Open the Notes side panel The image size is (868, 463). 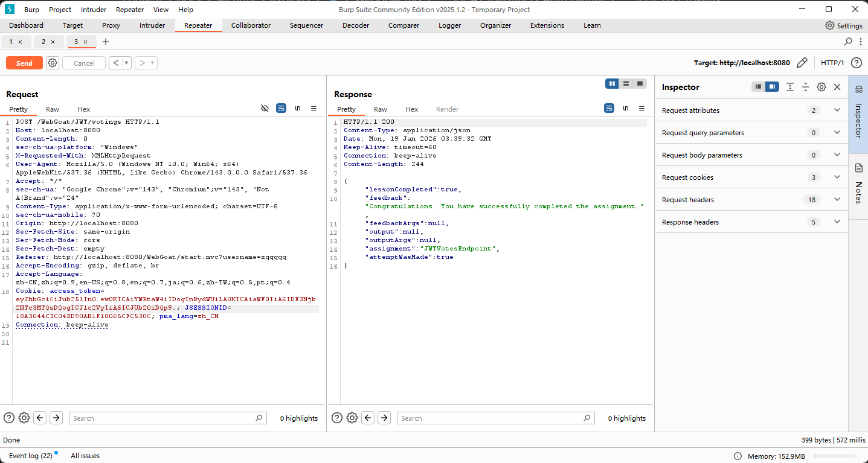tap(858, 185)
